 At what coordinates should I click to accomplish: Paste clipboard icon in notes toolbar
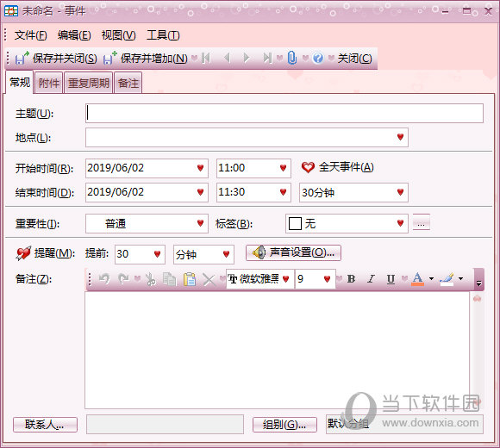(x=190, y=279)
